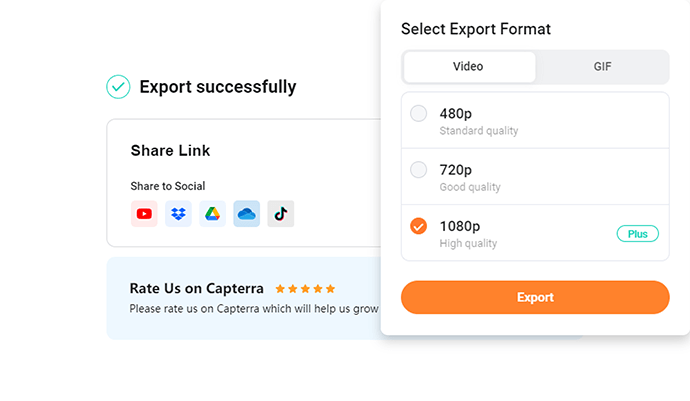690x401 pixels.
Task: Select the 1080p High quality row
Action: pos(535,233)
